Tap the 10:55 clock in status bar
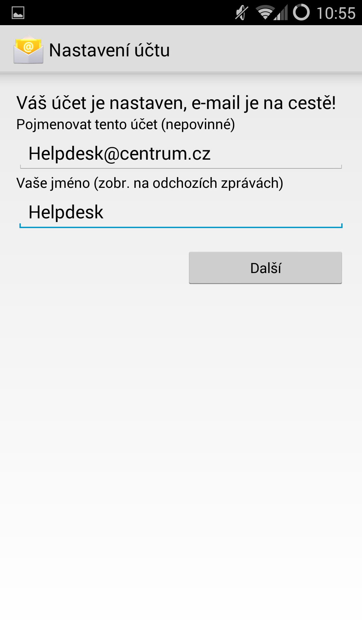 click(336, 13)
